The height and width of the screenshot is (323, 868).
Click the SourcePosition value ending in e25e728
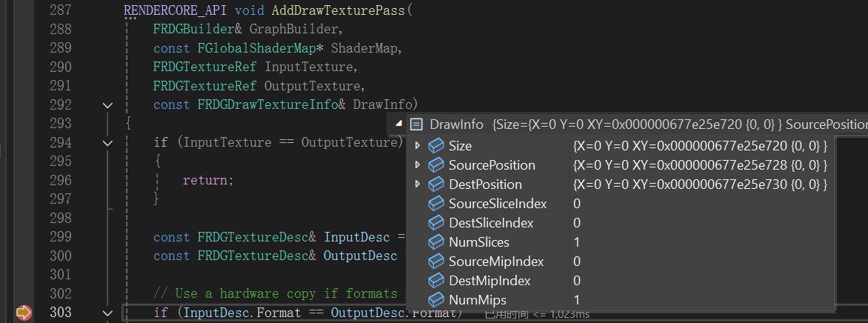click(701, 165)
